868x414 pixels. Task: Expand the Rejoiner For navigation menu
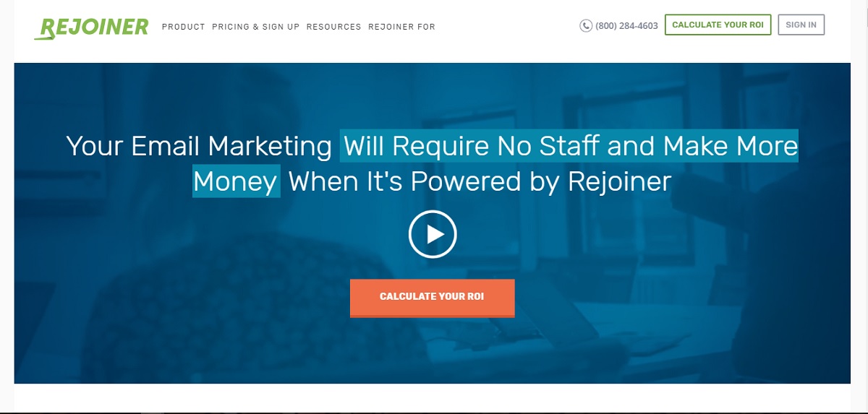click(402, 27)
